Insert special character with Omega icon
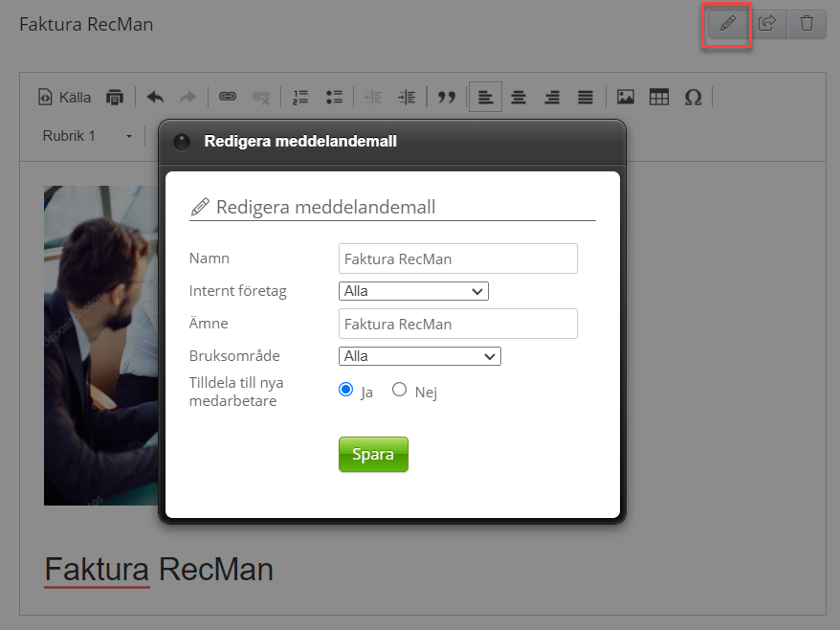The height and width of the screenshot is (630, 840). [x=693, y=97]
